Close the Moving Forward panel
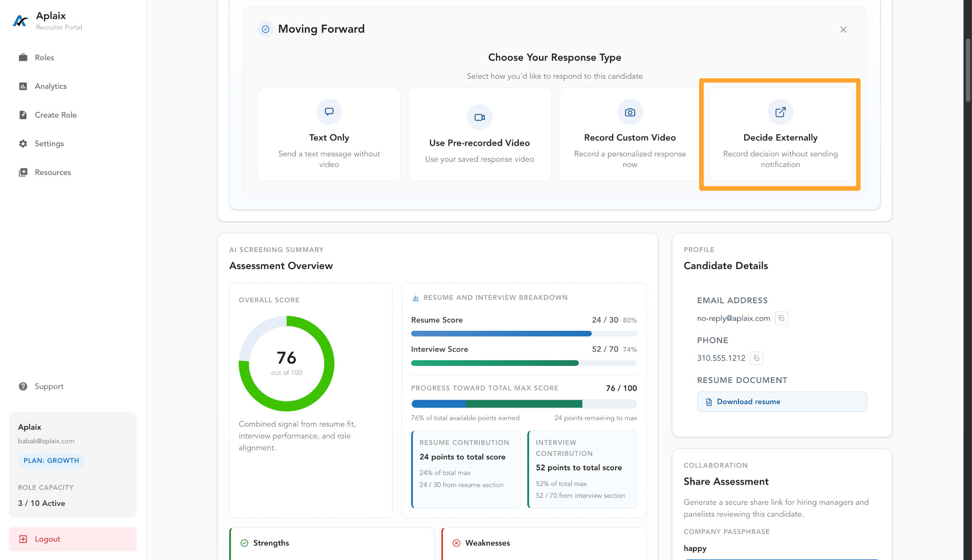The height and width of the screenshot is (560, 972). point(843,29)
